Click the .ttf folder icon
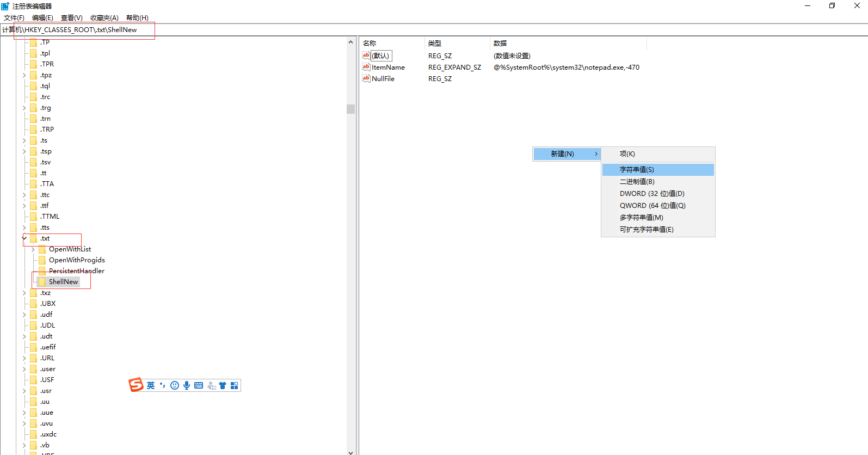868x455 pixels. click(33, 205)
